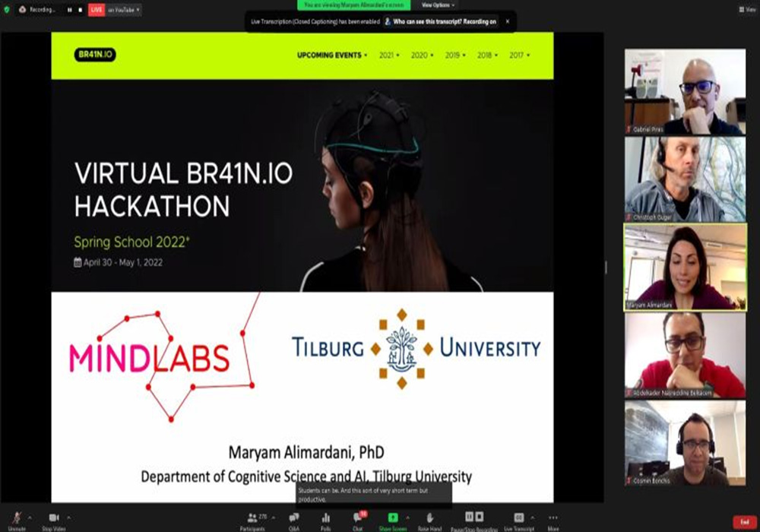
Task: Click the 'April 30 - May 1, 2022' date
Action: 123,262
